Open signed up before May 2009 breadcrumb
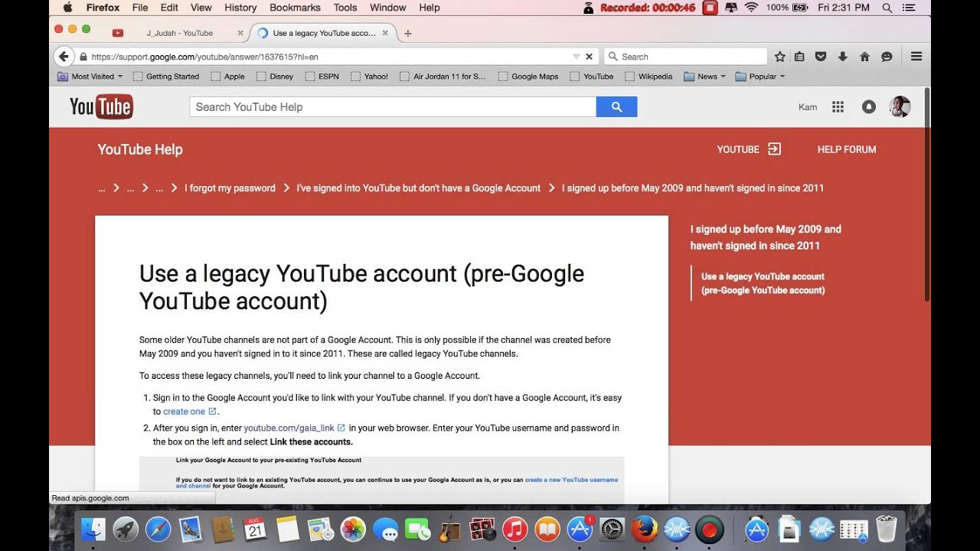Screen dimensions: 980x551 coord(693,188)
